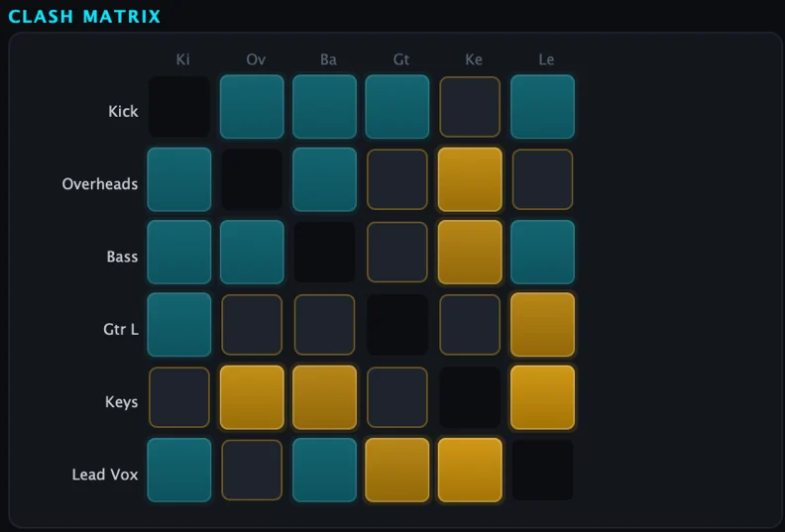Click the CLASH MATRIX panel title
Viewport: 785px width, 532px height.
pyautogui.click(x=84, y=17)
